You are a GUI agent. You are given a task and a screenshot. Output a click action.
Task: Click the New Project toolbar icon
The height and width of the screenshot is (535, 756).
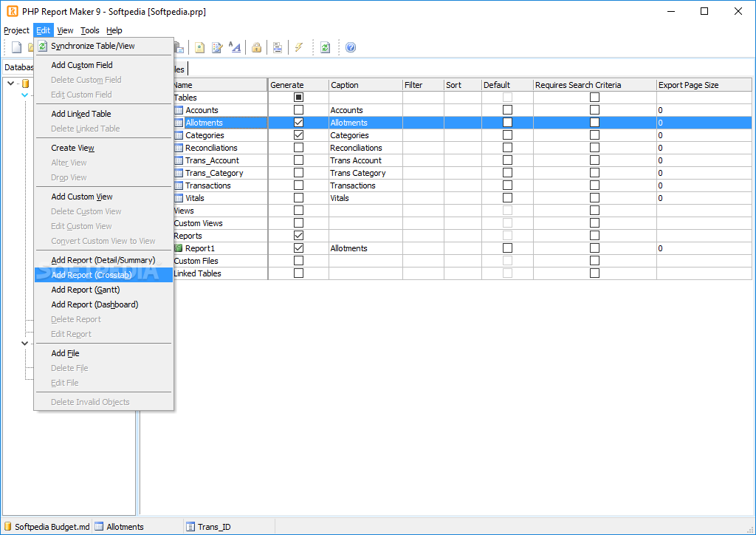(16, 47)
